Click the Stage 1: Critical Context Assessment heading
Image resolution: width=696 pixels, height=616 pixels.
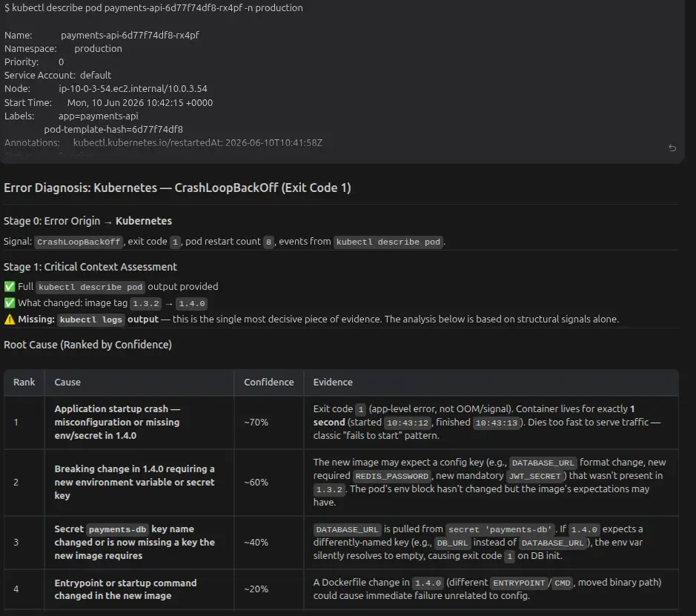[x=90, y=267]
